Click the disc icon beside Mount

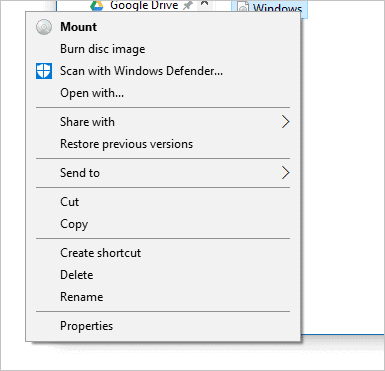tap(44, 27)
